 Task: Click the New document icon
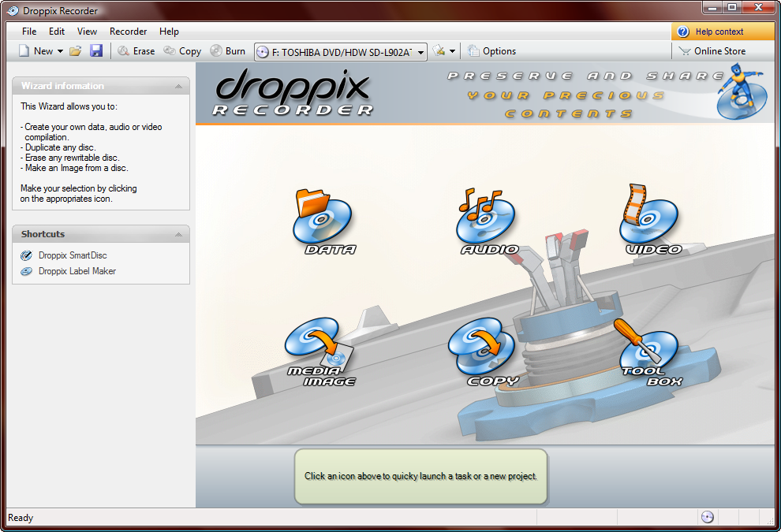pyautogui.click(x=24, y=50)
